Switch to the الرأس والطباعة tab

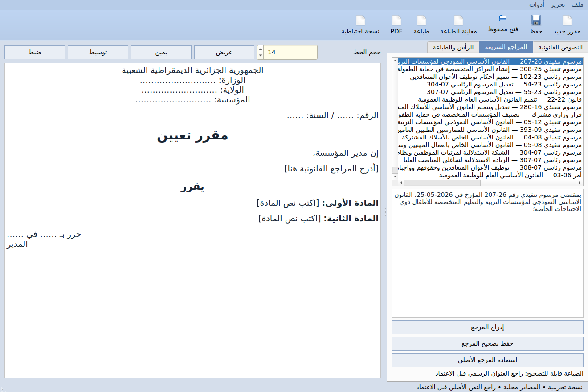(453, 47)
